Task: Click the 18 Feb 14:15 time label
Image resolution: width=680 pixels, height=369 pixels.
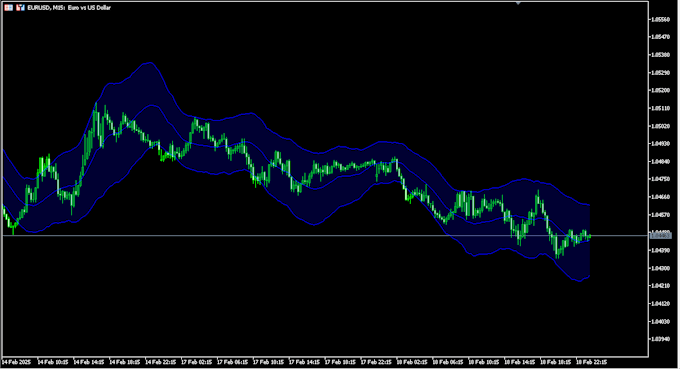Action: 520,362
